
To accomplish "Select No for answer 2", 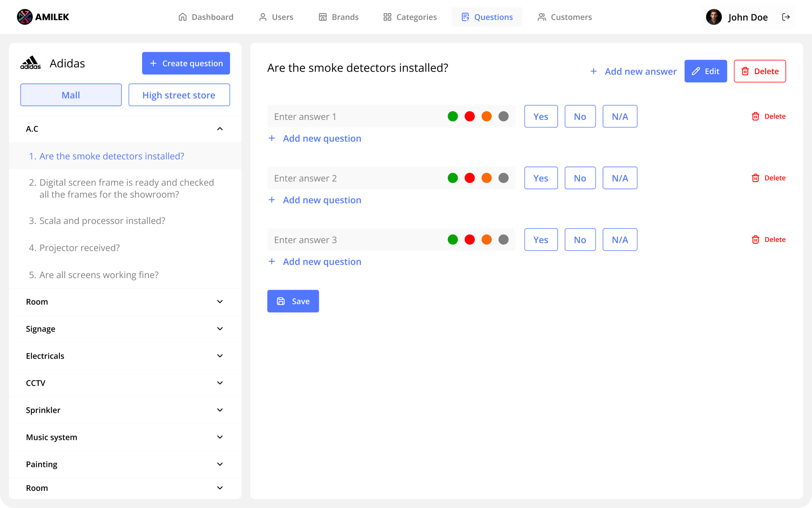I will (580, 178).
